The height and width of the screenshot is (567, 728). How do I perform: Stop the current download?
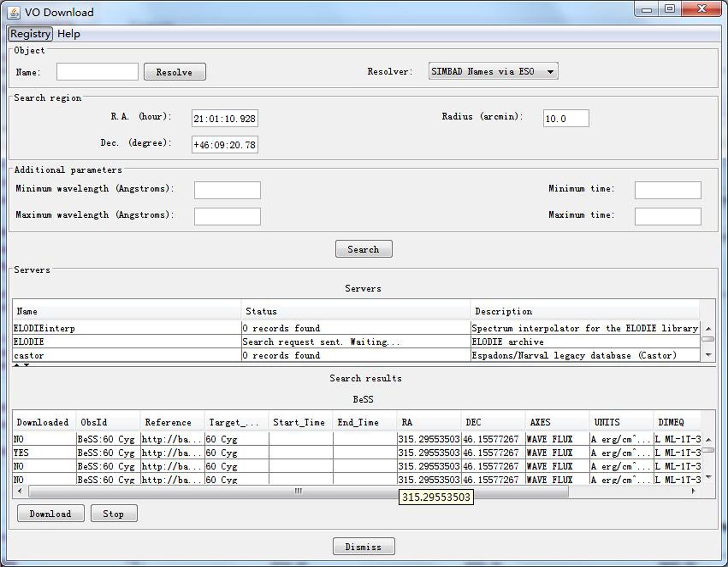click(114, 513)
